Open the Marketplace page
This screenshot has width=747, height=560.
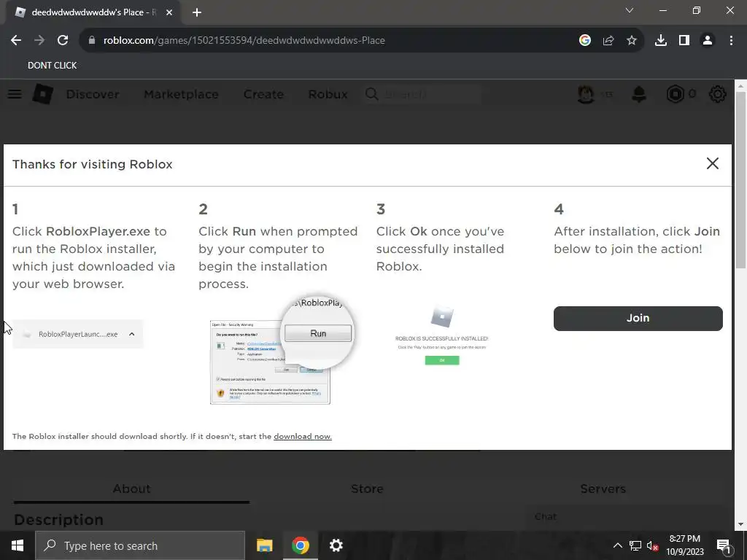(181, 94)
